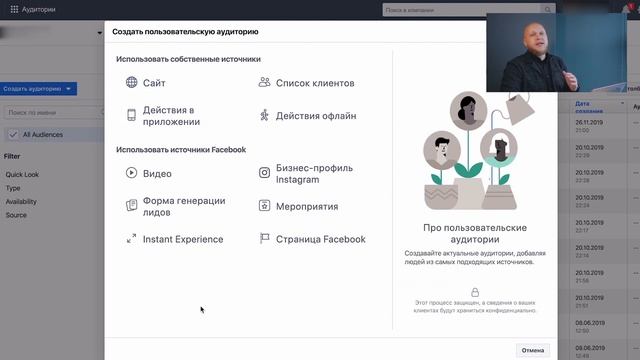Expand the account selector dropdown arrow
The image size is (640, 360).
click(100, 33)
